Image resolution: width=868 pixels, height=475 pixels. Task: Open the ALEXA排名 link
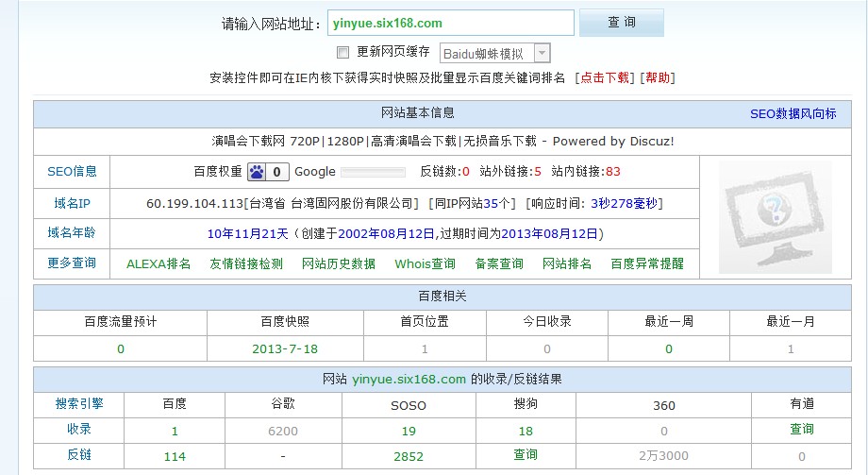(x=159, y=263)
